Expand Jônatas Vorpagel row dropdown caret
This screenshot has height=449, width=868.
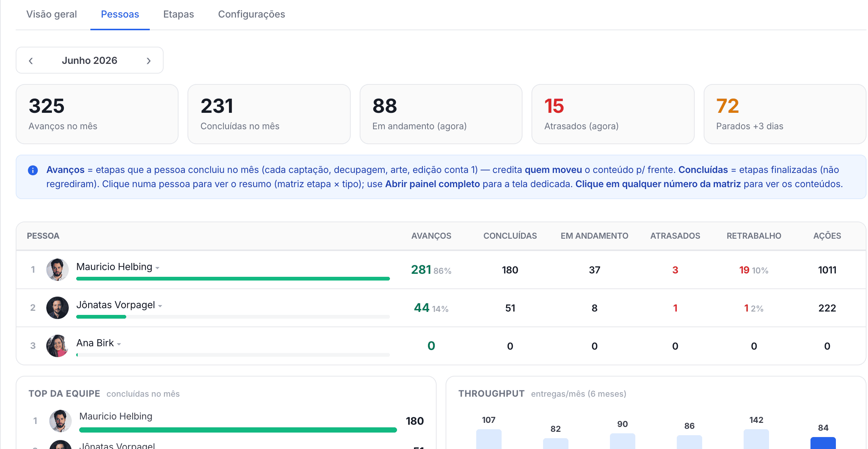160,306
